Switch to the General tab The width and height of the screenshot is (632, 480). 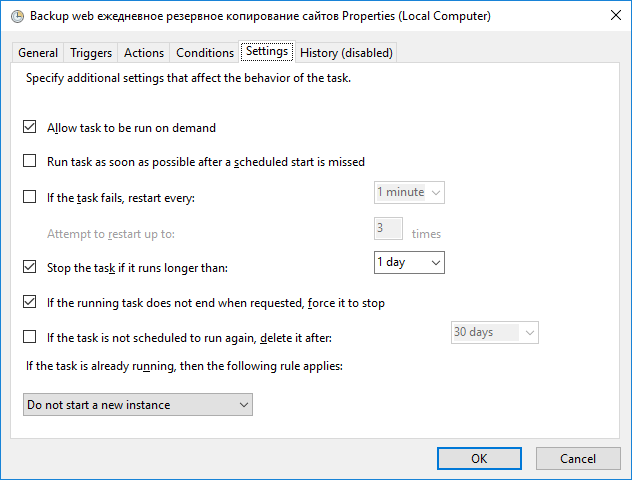[x=38, y=53]
